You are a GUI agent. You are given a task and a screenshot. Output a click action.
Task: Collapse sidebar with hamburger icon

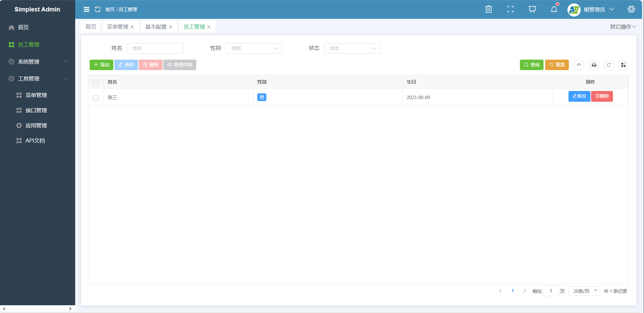pos(87,9)
